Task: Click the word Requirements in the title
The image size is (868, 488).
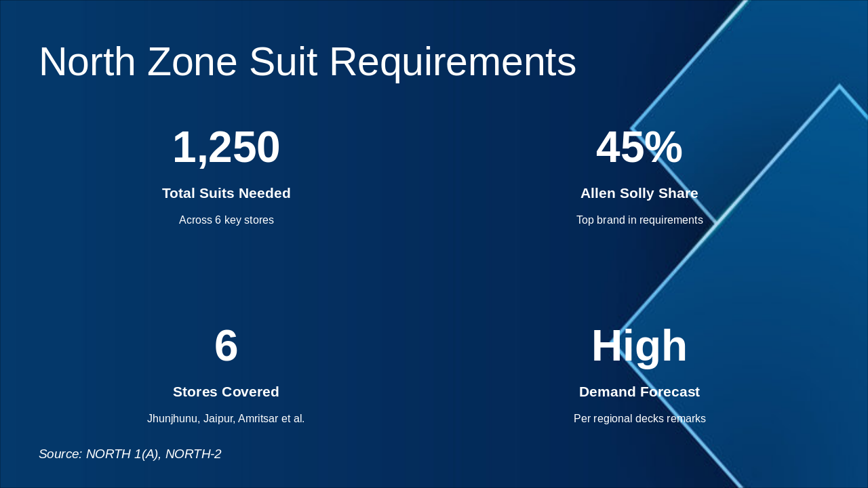Action: (x=452, y=62)
